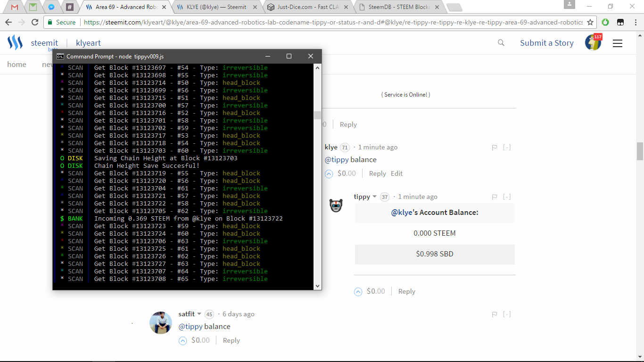Screen dimensions: 644x362
Task: Open the Steemit search icon
Action: (x=501, y=43)
